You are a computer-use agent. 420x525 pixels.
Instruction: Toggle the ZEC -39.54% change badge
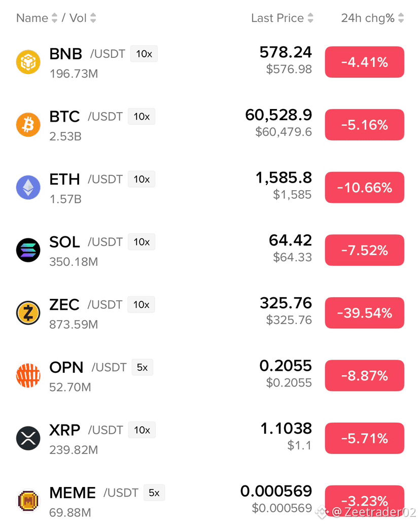(x=364, y=313)
